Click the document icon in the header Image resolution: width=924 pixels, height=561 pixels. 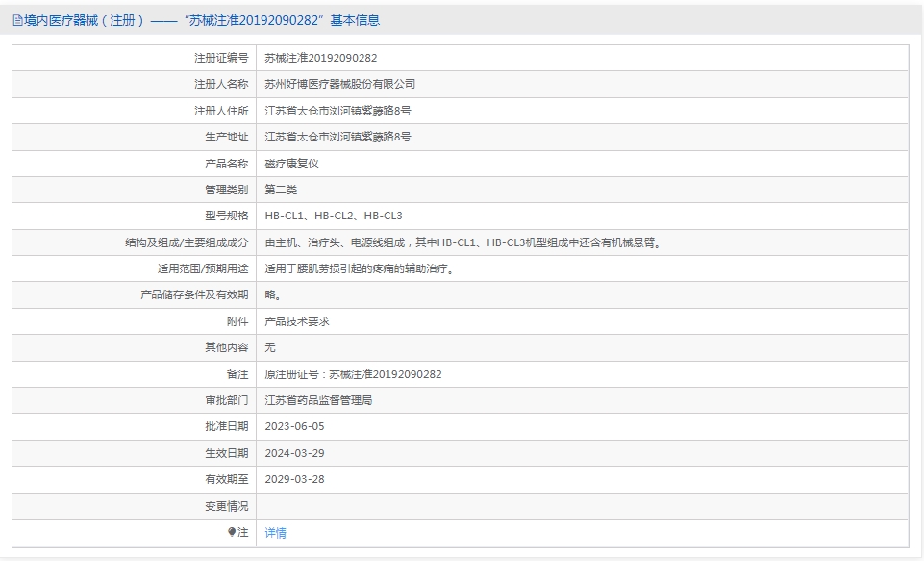point(16,20)
